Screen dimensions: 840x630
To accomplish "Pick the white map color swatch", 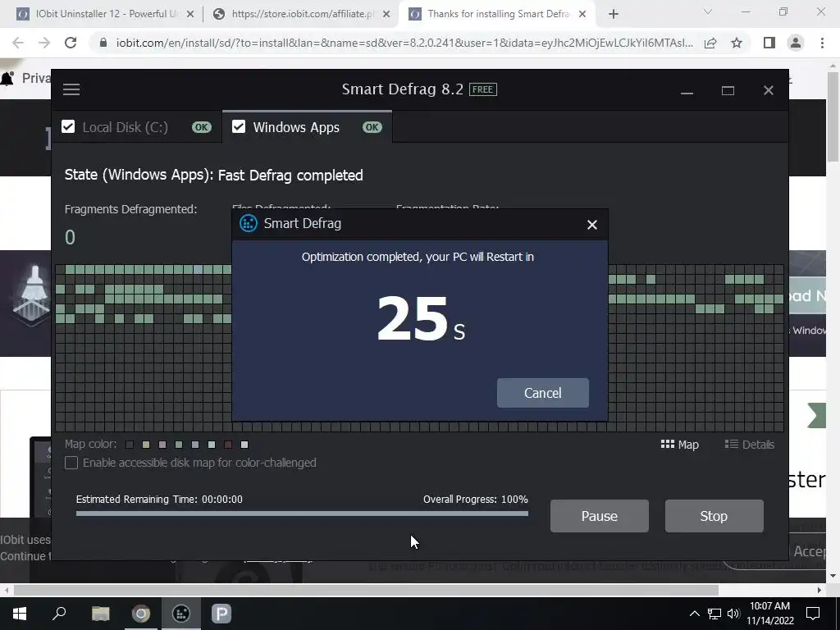I will pos(244,445).
